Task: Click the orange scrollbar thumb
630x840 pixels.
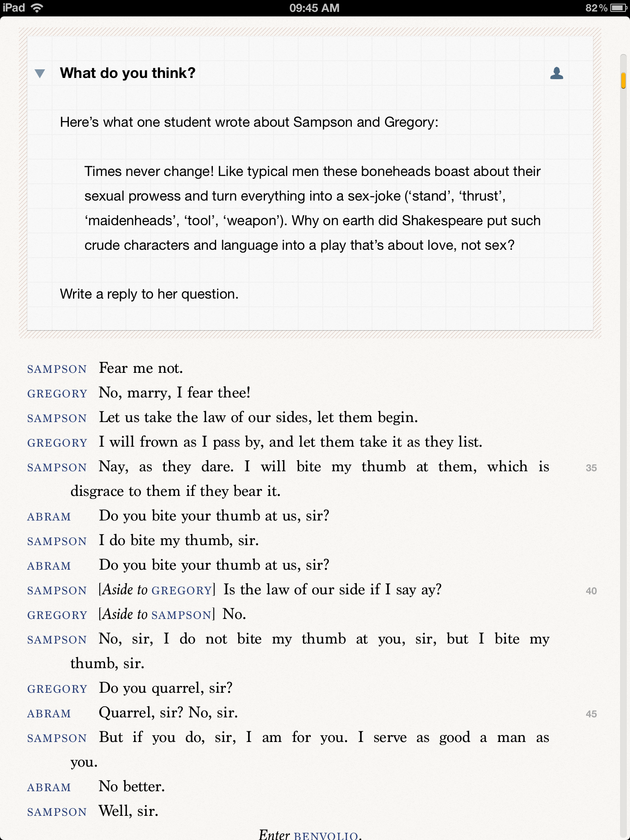Action: click(x=623, y=80)
